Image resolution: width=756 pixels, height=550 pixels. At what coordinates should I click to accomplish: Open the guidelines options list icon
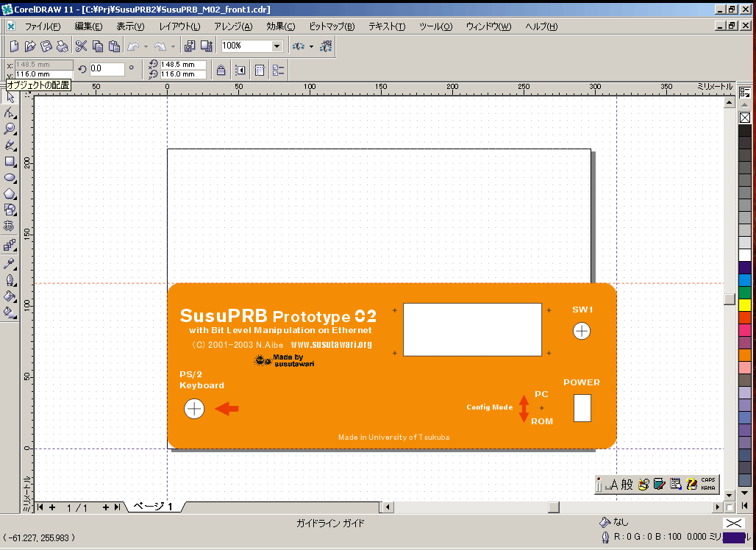[x=278, y=71]
